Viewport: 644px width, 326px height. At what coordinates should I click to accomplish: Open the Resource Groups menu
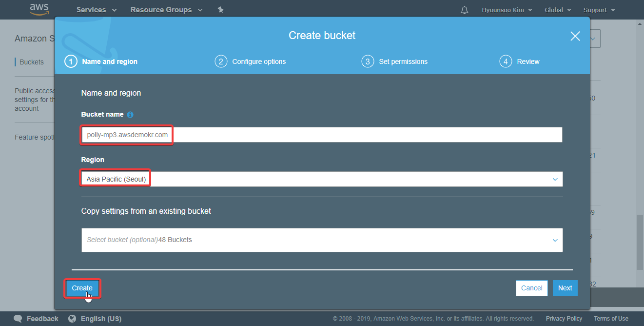165,10
